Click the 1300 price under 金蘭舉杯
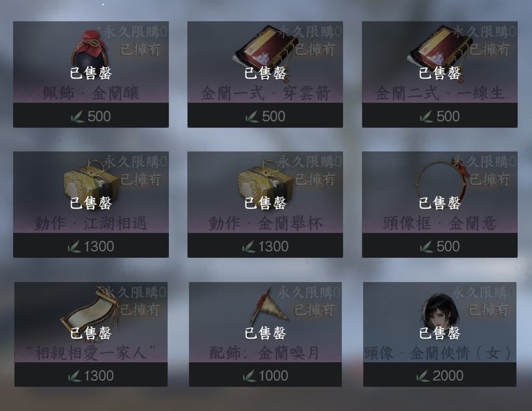This screenshot has width=532, height=411. point(265,247)
